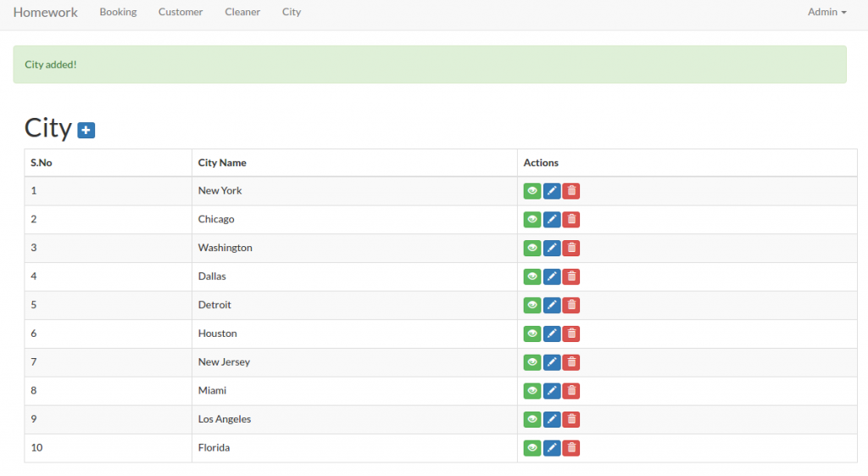Click the Detroit name cell
868x476 pixels.
(354, 305)
